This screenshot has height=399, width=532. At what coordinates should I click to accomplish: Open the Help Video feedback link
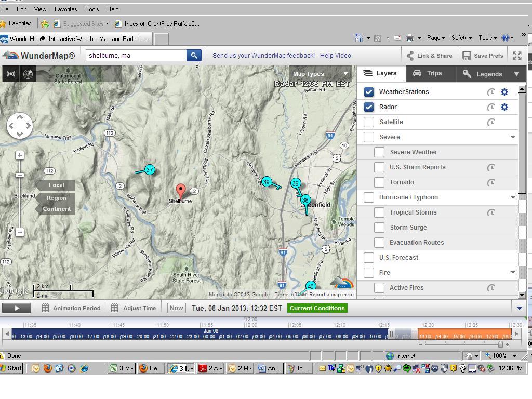[336, 56]
